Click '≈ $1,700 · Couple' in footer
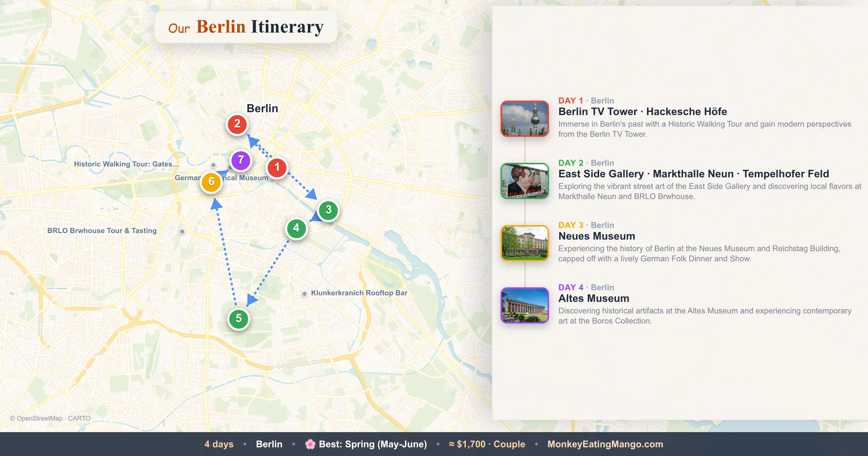 coord(487,444)
